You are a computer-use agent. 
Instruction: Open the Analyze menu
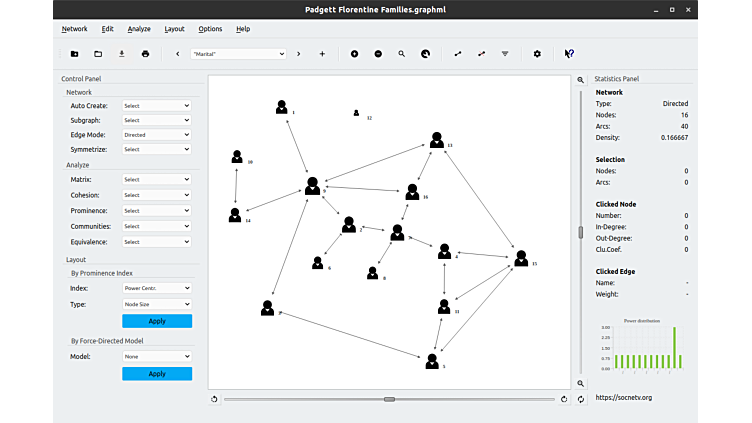click(139, 29)
